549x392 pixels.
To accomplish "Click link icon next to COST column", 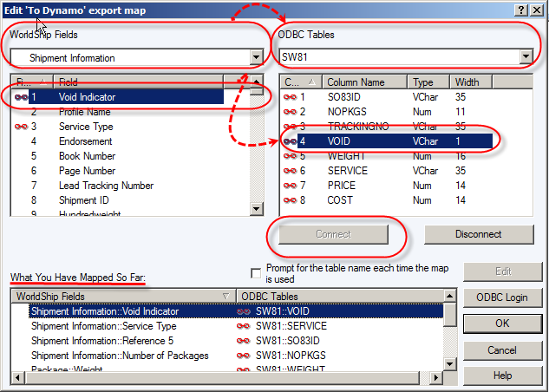I will [x=290, y=199].
